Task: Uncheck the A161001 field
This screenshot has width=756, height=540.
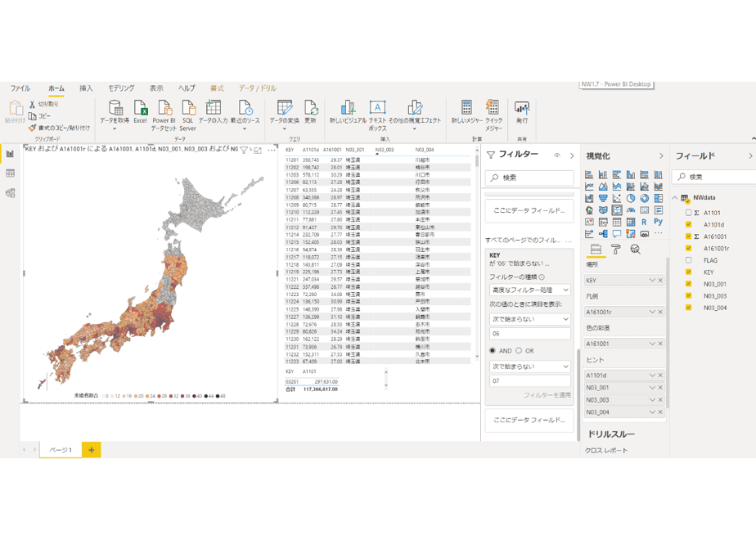Action: (x=689, y=236)
